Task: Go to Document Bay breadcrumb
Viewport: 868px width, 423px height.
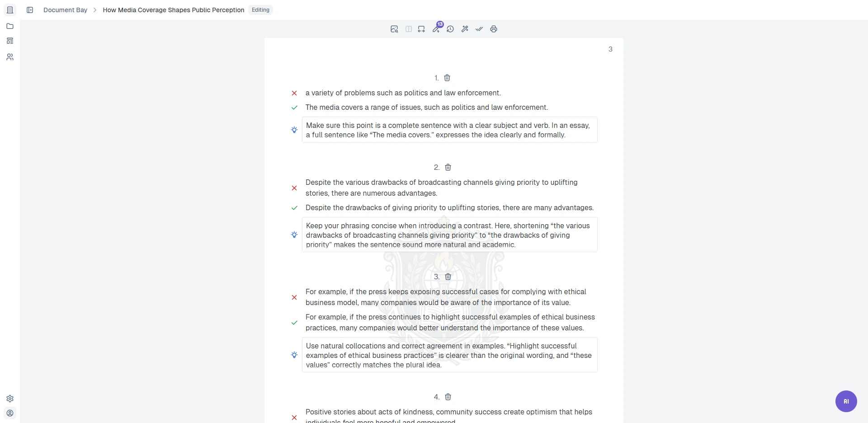Action: click(65, 10)
